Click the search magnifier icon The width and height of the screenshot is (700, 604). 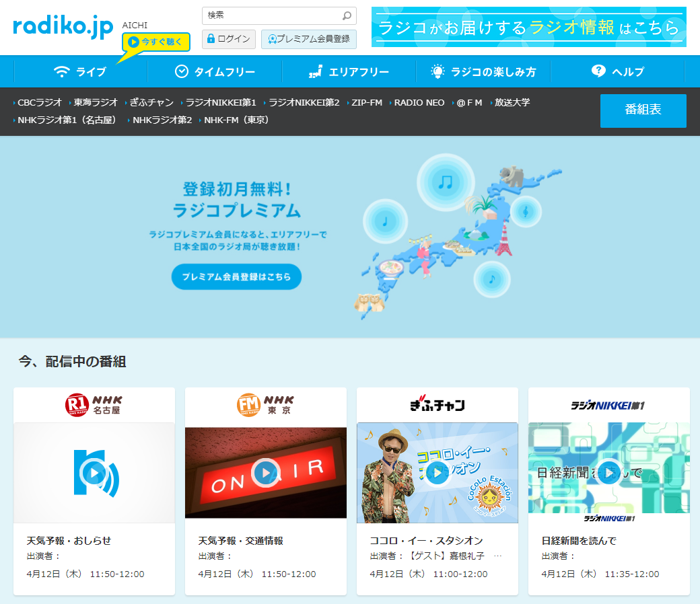347,16
